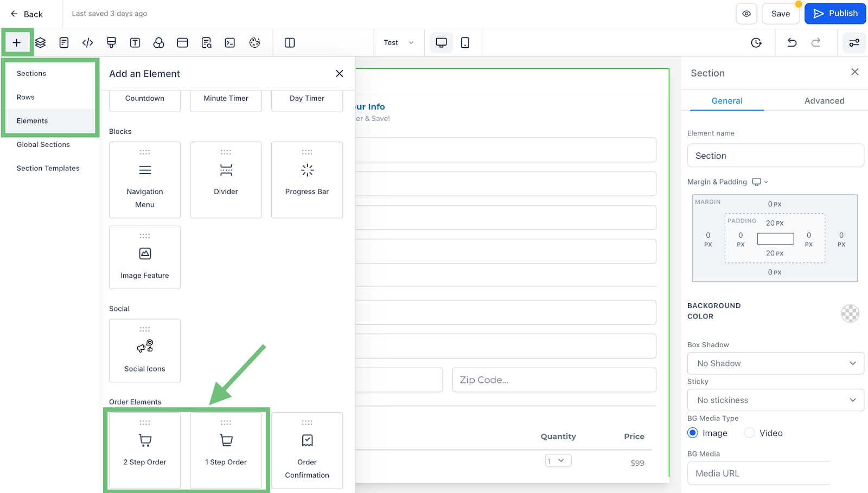Viewport: 868px width, 493px height.
Task: Open the background color swatch
Action: [850, 313]
